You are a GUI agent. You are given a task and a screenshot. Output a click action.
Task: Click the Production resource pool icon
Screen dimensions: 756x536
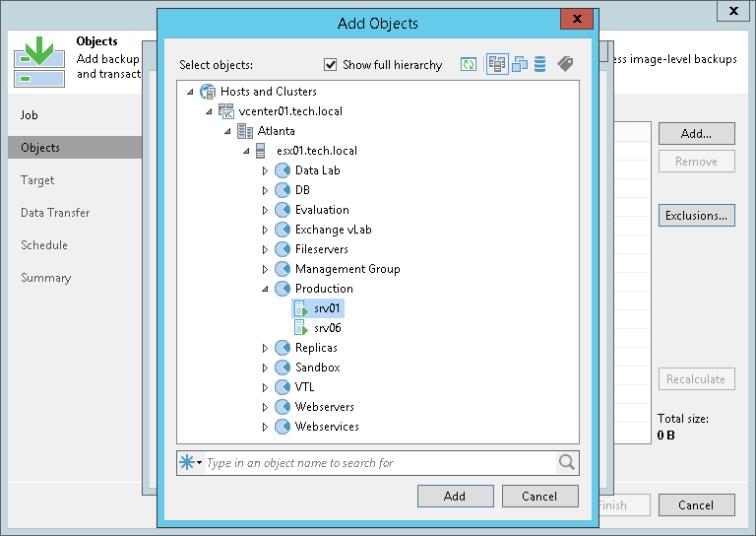coord(283,289)
